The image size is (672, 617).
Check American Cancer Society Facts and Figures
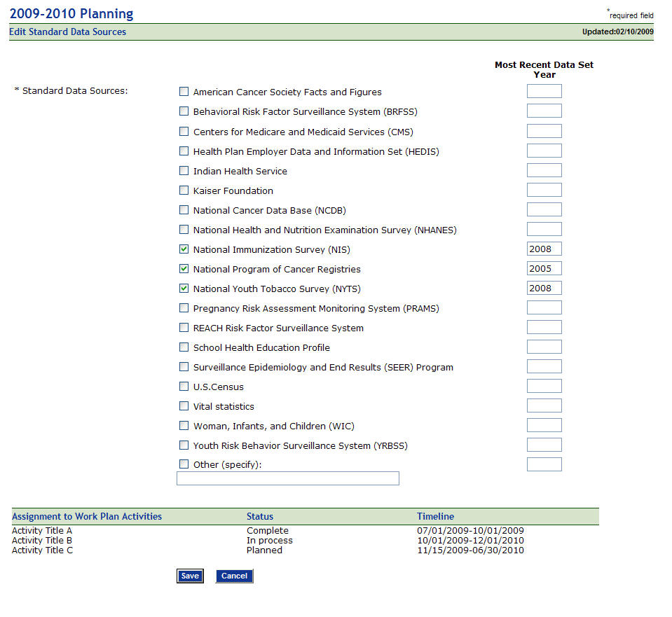tap(184, 91)
